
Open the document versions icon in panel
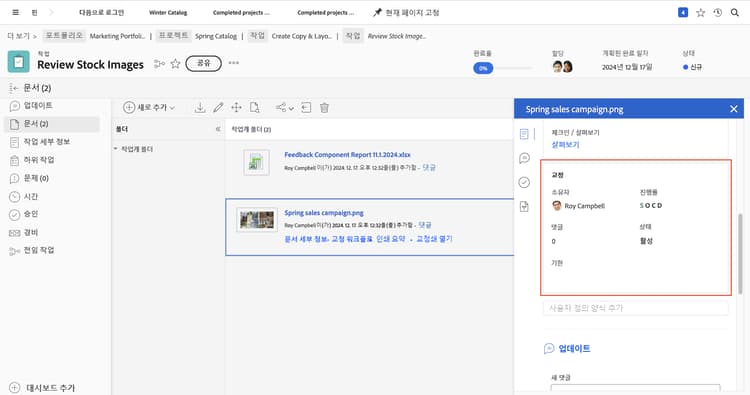click(524, 207)
